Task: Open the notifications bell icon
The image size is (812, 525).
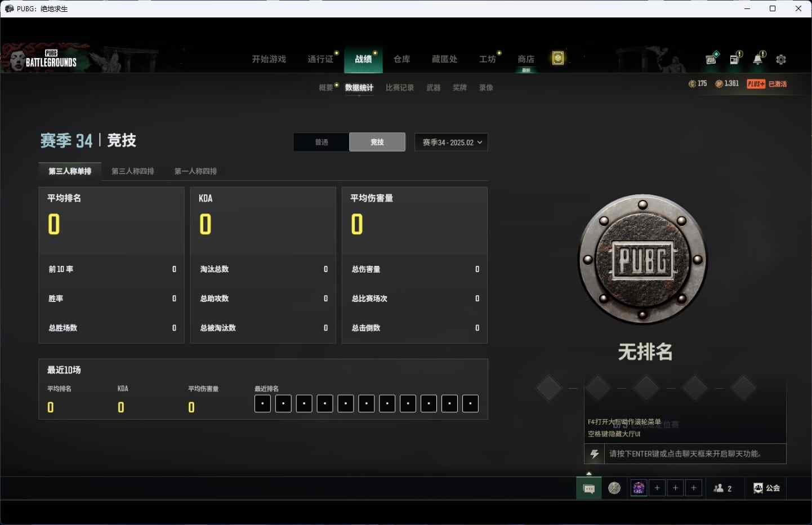Action: 758,59
